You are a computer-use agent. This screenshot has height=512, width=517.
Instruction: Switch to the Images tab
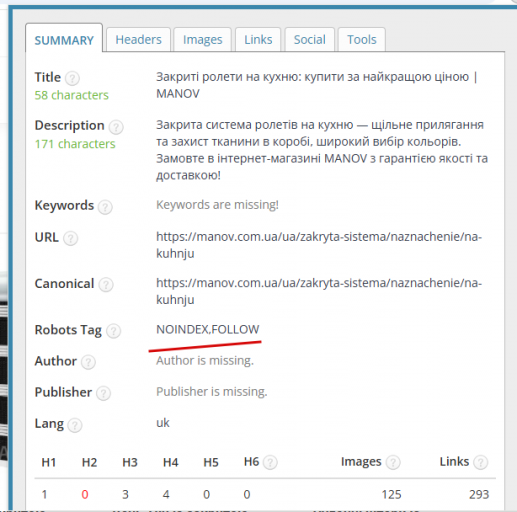point(202,40)
